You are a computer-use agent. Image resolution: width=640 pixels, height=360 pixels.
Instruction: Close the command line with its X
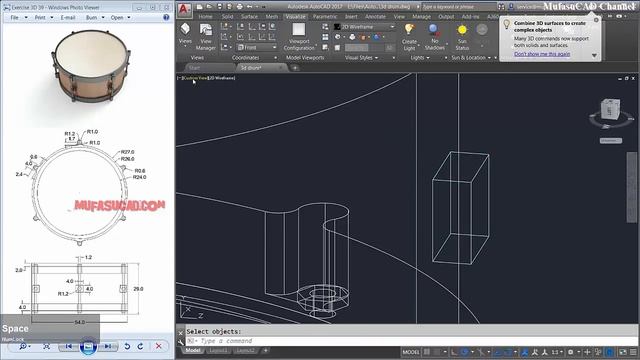[x=181, y=333]
